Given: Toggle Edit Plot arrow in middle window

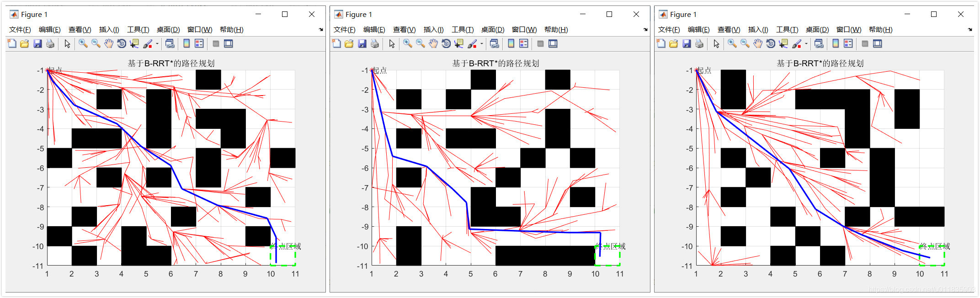Looking at the screenshot, I should (392, 43).
